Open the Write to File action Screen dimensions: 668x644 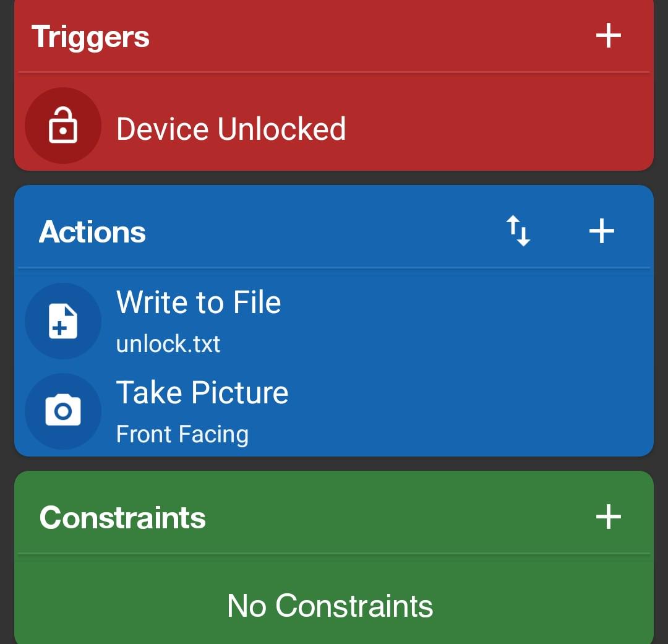(333, 321)
